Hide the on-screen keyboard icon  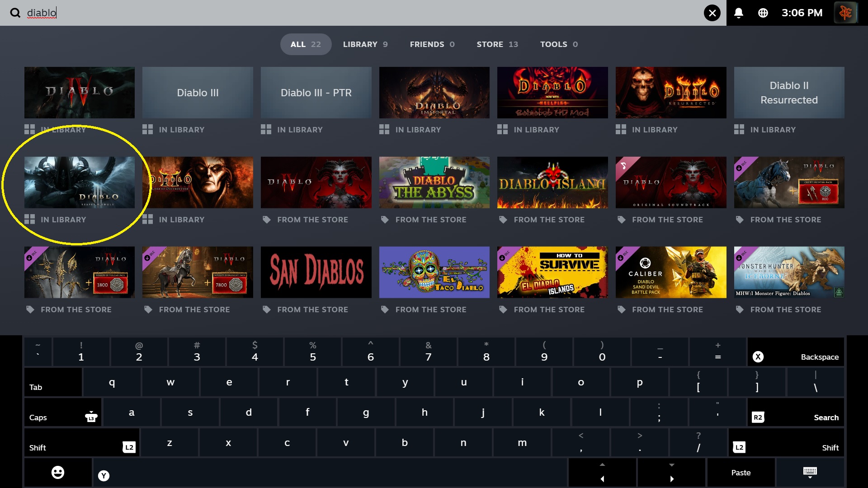810,472
